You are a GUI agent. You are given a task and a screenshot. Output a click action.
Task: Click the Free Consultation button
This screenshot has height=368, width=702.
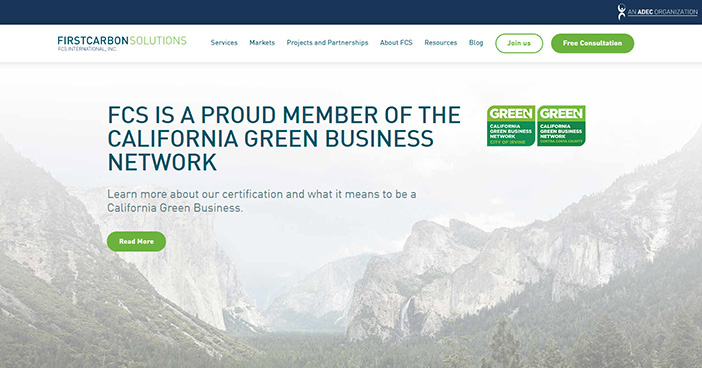point(592,43)
